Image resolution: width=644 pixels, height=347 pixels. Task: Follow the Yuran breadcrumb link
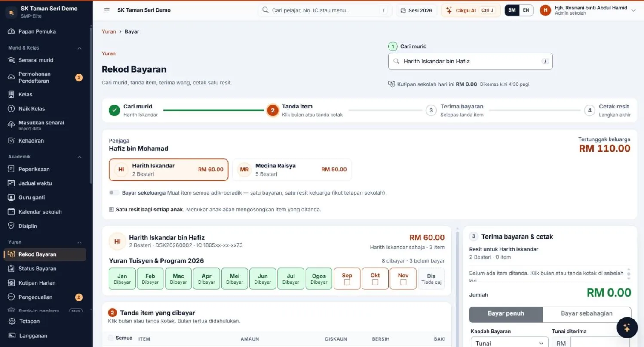[x=109, y=31]
